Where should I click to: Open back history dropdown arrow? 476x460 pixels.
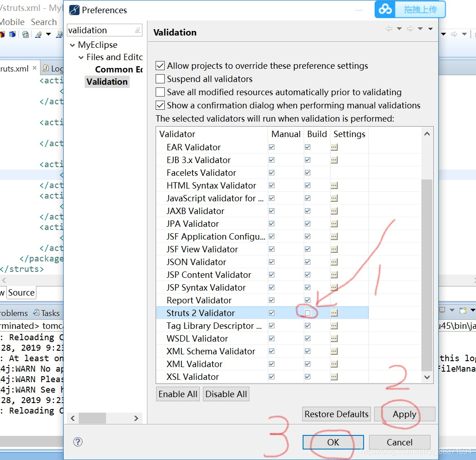(x=399, y=29)
